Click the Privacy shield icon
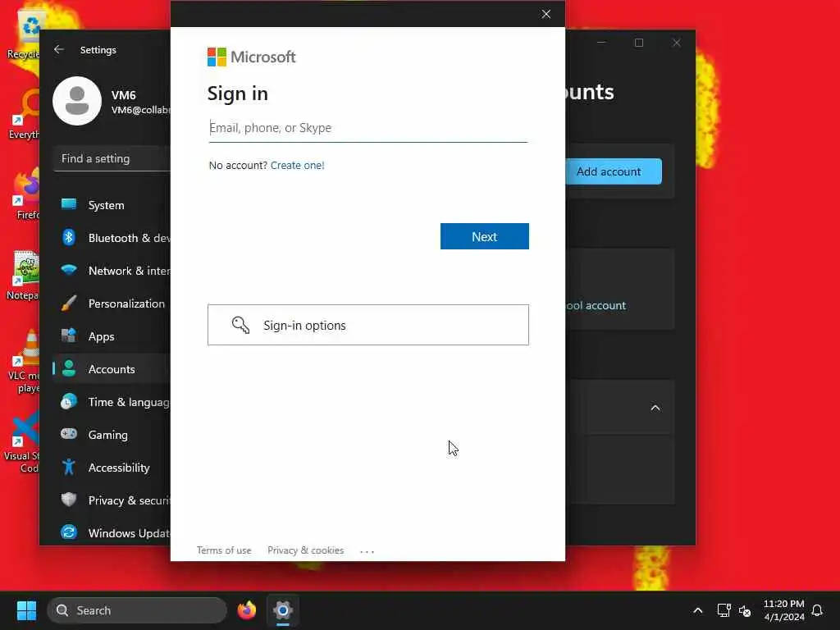Screen dimensions: 840x630 69,500
